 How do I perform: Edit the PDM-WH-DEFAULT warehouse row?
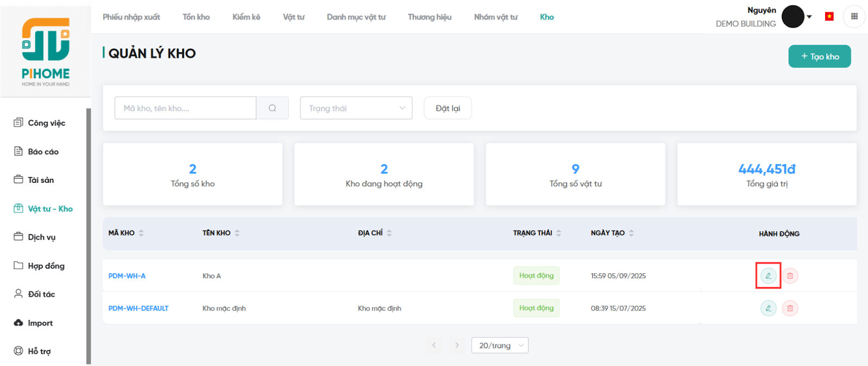click(768, 308)
